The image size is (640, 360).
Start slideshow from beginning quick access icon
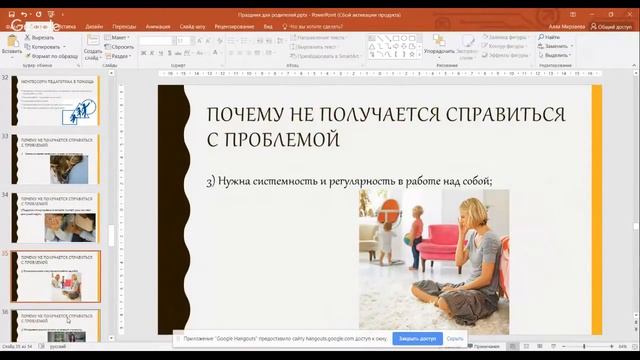(x=51, y=14)
